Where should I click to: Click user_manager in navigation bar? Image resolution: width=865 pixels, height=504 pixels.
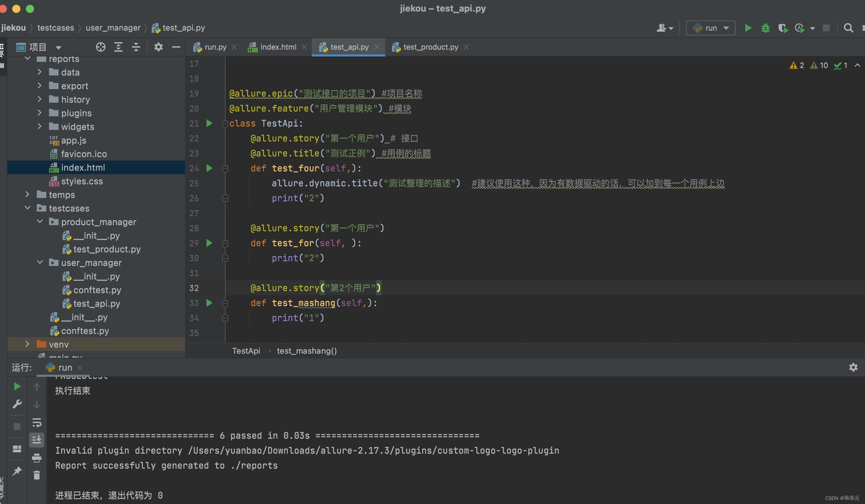[x=113, y=28]
